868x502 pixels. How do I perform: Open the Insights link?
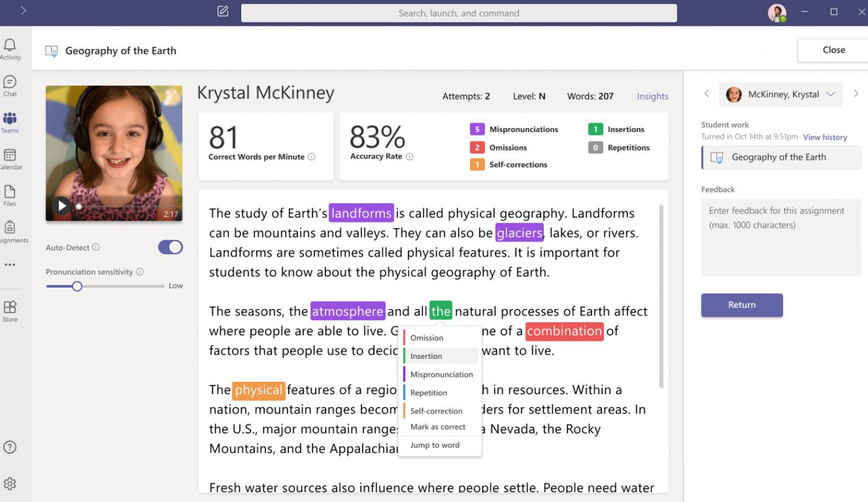coord(653,96)
